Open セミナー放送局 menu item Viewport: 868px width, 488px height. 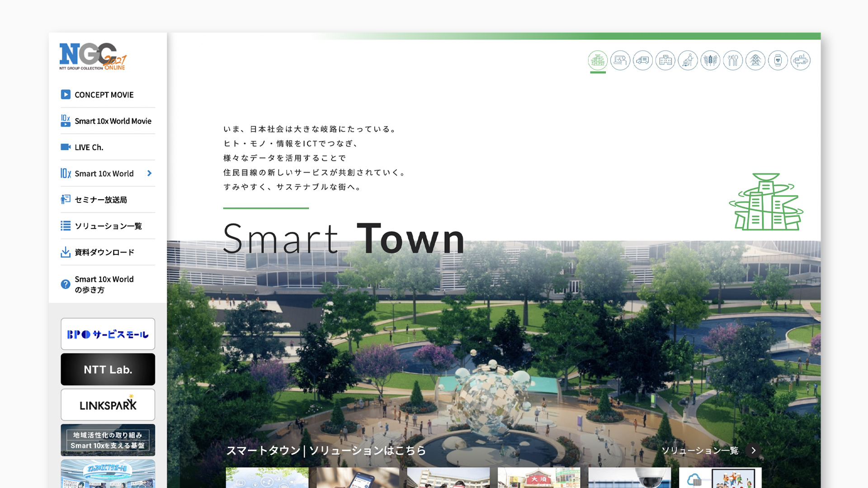(100, 200)
